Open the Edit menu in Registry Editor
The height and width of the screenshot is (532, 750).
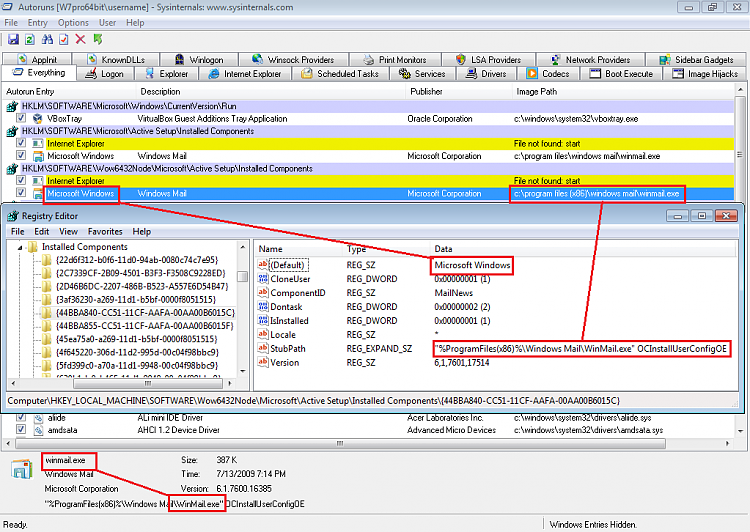point(42,232)
